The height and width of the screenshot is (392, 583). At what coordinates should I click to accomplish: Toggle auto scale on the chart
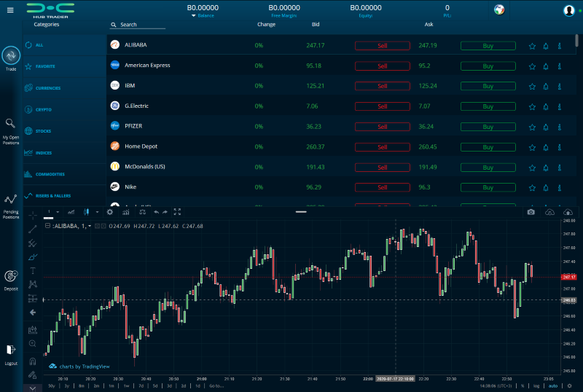tap(553, 386)
